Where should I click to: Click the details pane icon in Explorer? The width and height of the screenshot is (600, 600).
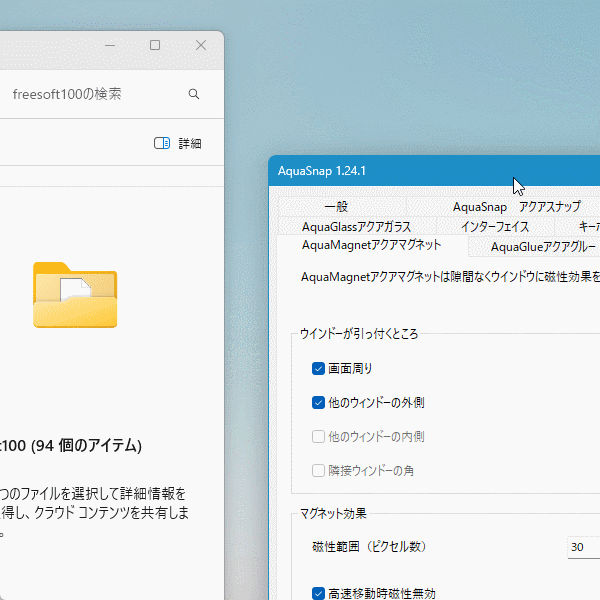click(162, 143)
